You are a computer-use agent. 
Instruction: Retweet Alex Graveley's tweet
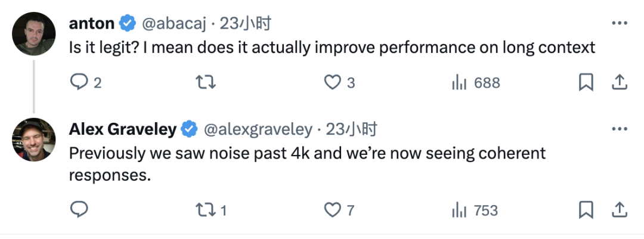pos(206,209)
